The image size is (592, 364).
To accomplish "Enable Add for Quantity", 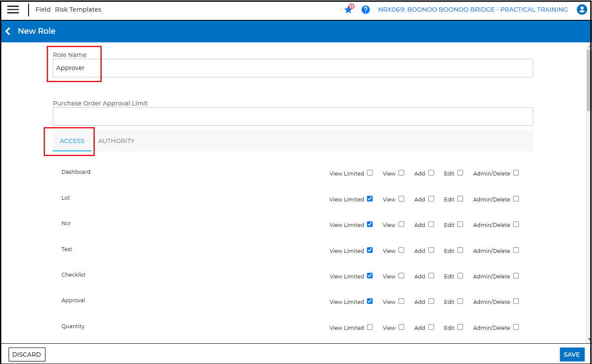I will click(431, 327).
